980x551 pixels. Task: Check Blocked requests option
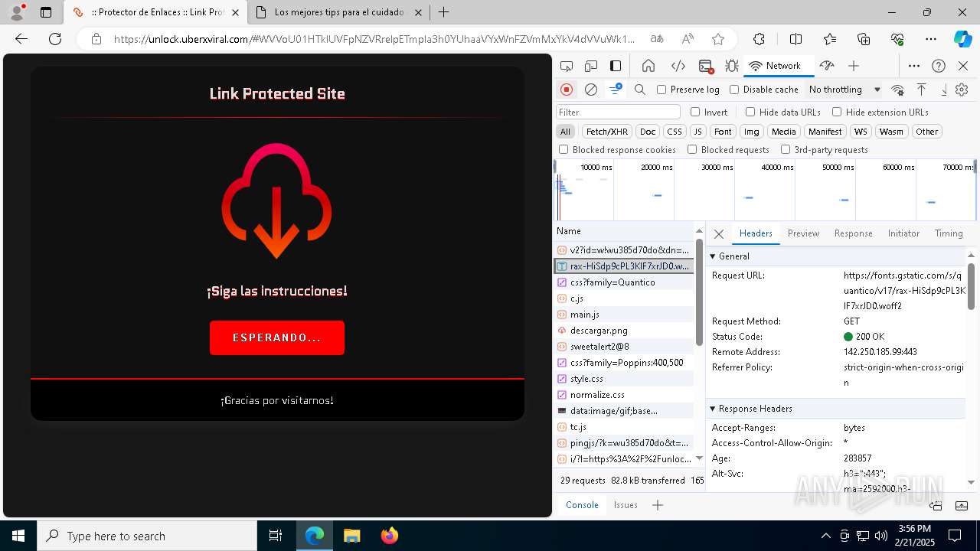coord(692,150)
